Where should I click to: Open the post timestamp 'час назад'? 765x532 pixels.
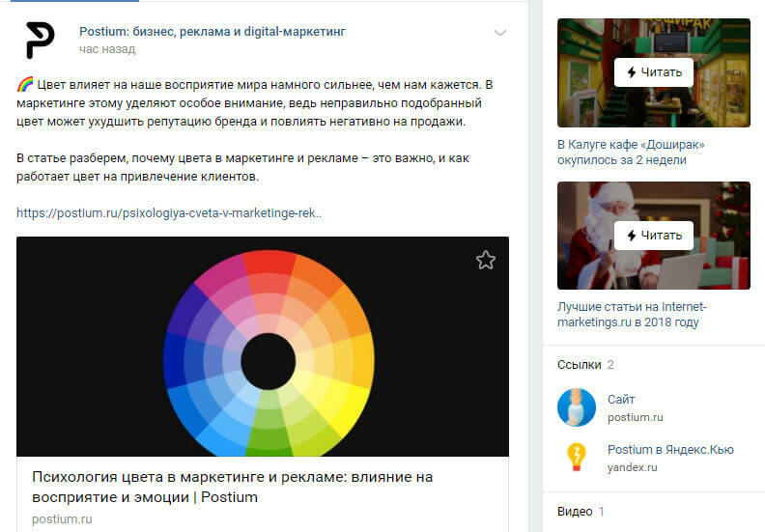click(x=107, y=49)
